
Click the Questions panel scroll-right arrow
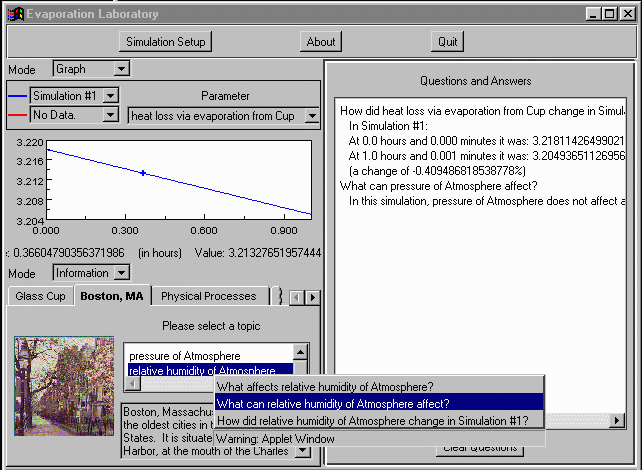click(621, 420)
